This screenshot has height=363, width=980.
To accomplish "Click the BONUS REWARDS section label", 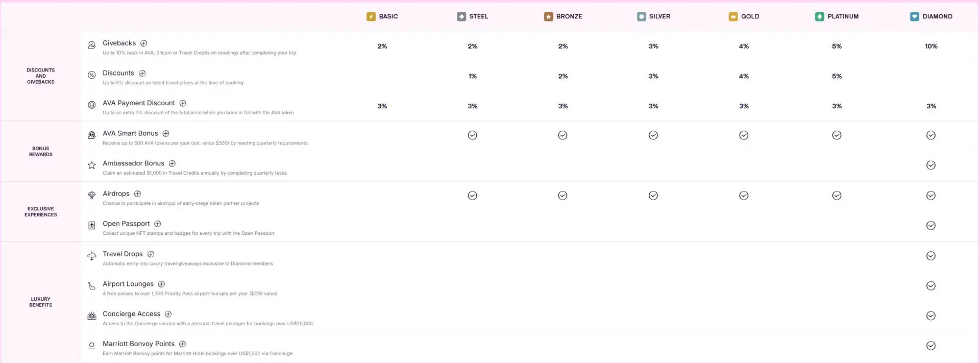I will click(41, 152).
